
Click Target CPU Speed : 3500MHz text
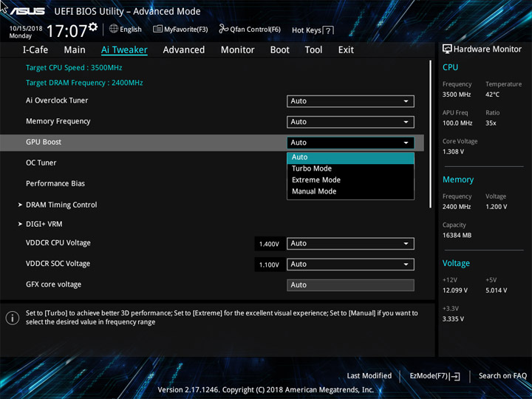74,67
